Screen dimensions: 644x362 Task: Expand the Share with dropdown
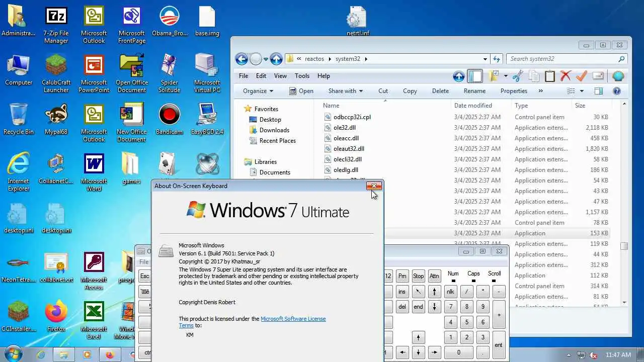pyautogui.click(x=346, y=91)
